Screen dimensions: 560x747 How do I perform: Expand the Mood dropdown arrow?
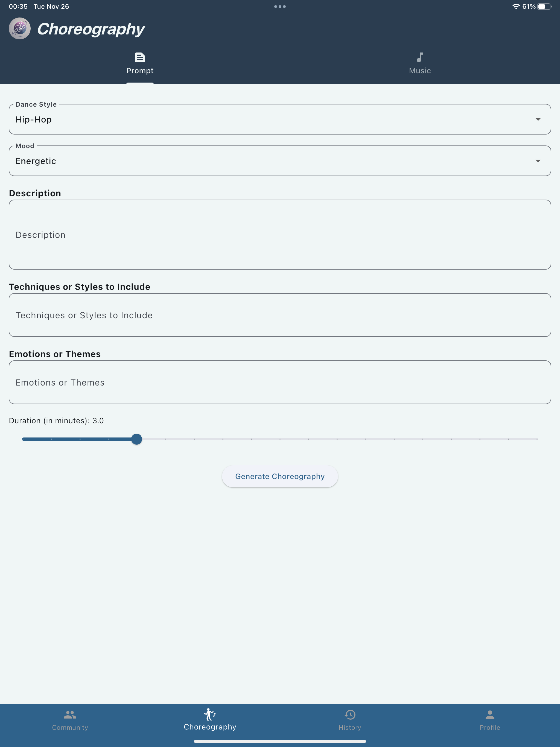pos(538,161)
